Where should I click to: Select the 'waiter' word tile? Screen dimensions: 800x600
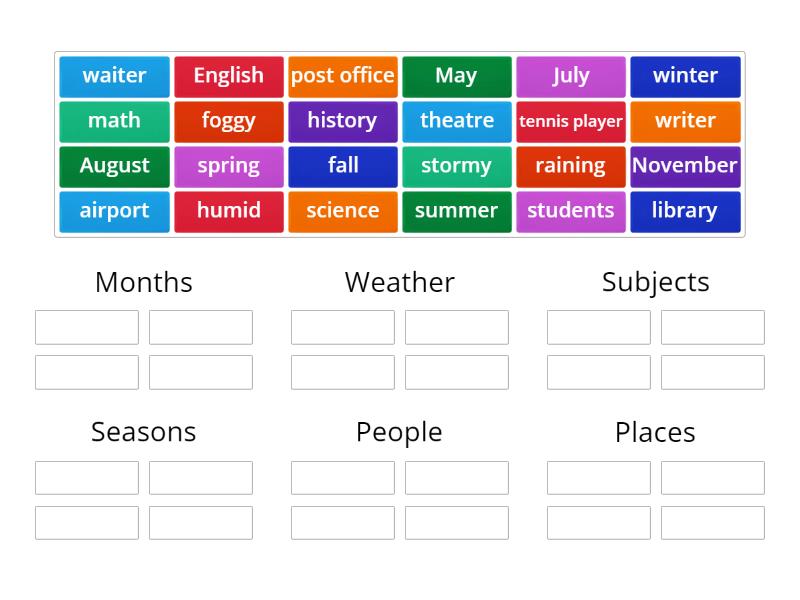(x=113, y=76)
